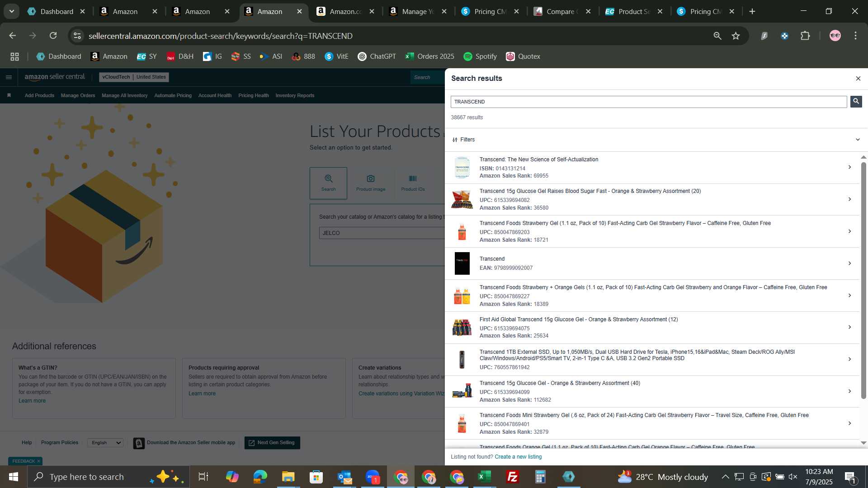Screen dimensions: 868x488
Task: Reload the page with browser refresh icon
Action: (x=53, y=36)
